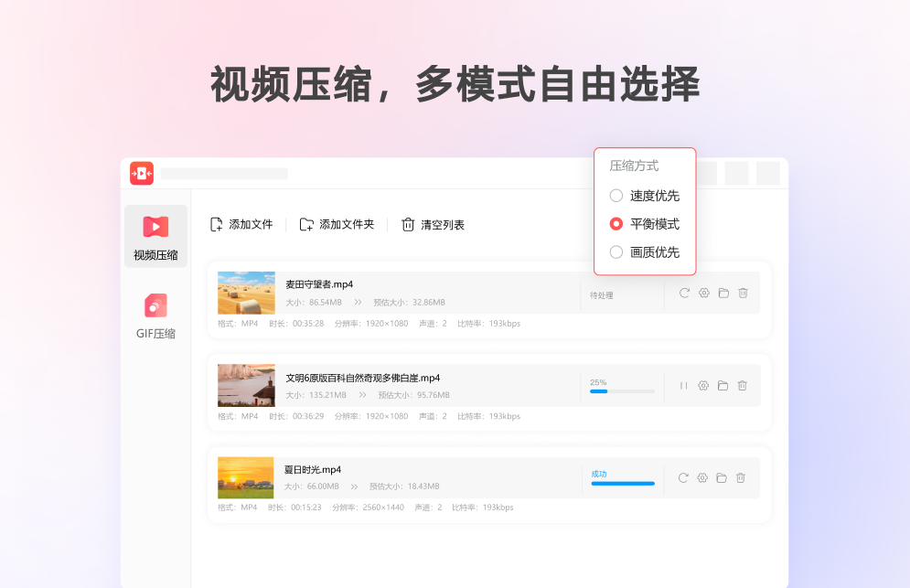Click the 25% progress bar of 文明6原版百科
Image resolution: width=910 pixels, height=588 pixels.
(x=622, y=390)
